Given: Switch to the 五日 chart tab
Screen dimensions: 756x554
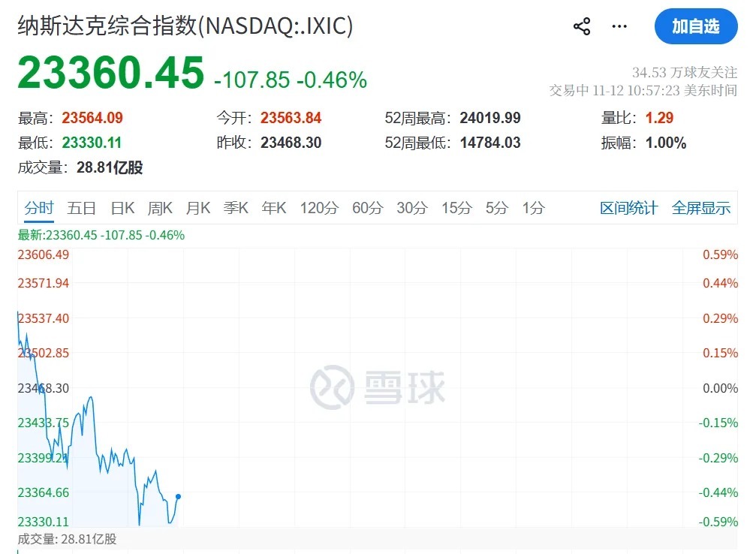Looking at the screenshot, I should click(81, 209).
